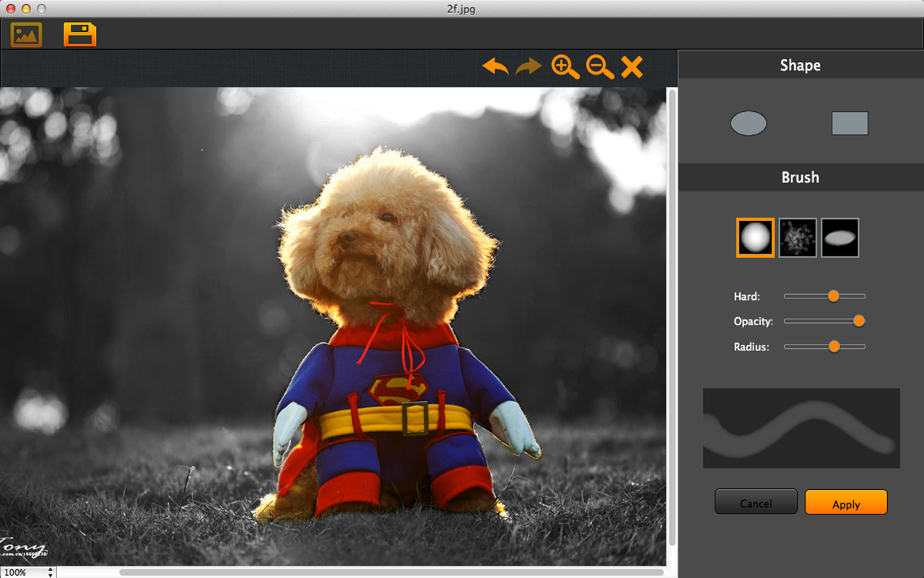This screenshot has height=578, width=924.
Task: Click the Opacity label
Action: pos(753,322)
